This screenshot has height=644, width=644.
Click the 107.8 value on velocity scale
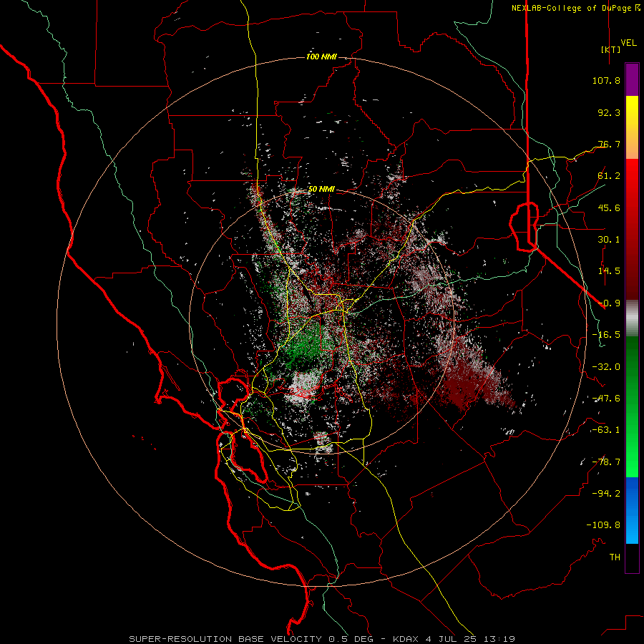(606, 80)
